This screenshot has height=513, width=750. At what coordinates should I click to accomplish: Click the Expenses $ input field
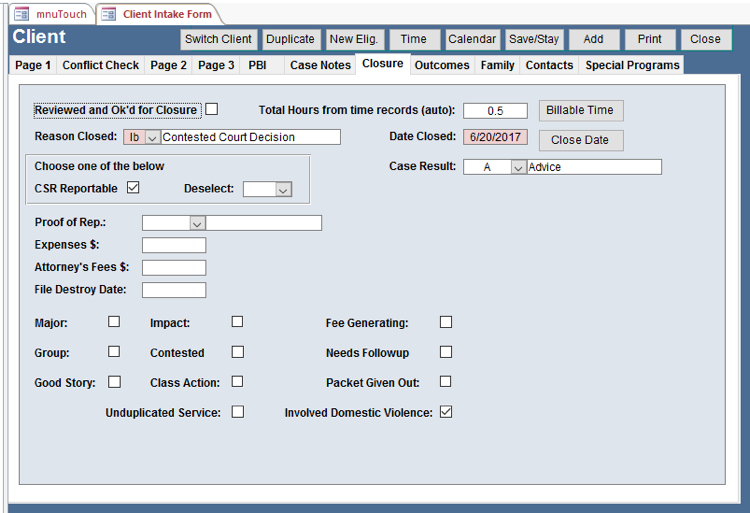(x=174, y=245)
